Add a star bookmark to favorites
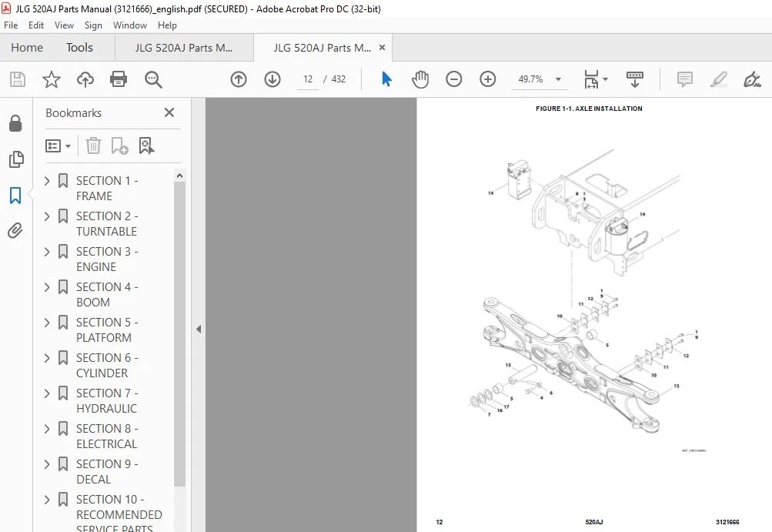Image resolution: width=772 pixels, height=532 pixels. [x=52, y=79]
